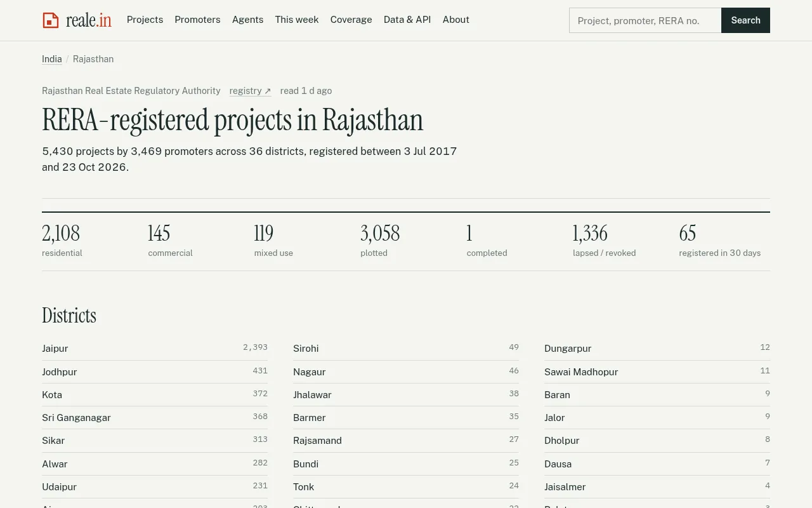Select Sri Ganganagar district
This screenshot has width=812, height=508.
pos(155,418)
